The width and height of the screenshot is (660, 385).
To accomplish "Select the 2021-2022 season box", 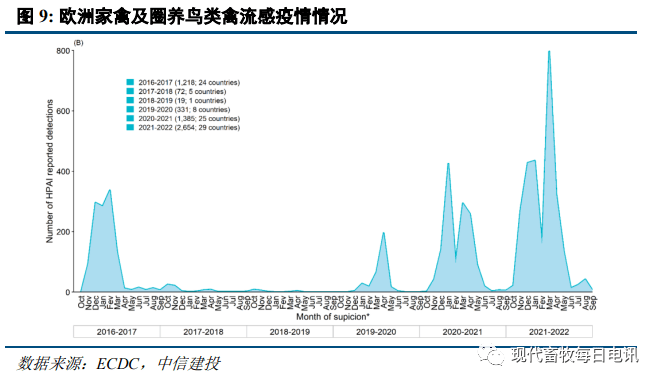I will coord(549,332).
